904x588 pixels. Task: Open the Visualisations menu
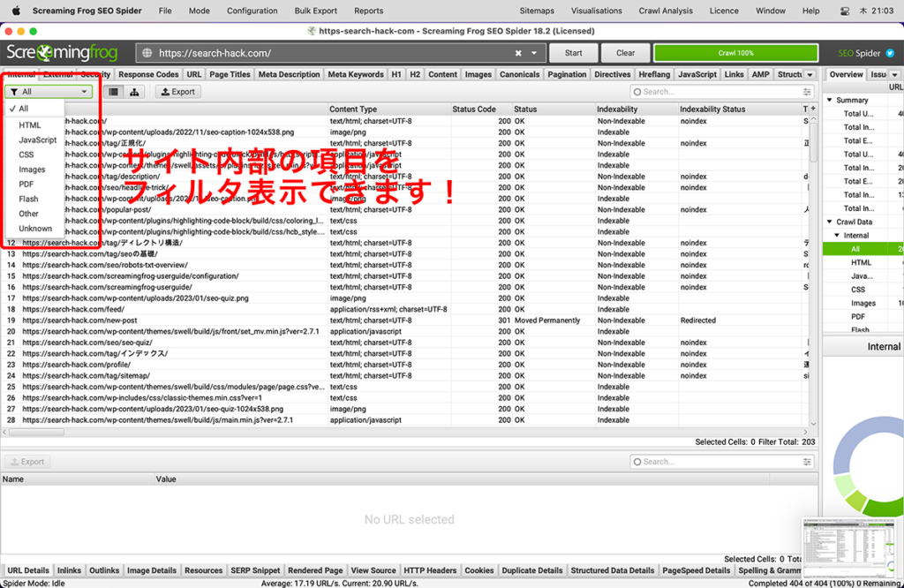tap(597, 11)
